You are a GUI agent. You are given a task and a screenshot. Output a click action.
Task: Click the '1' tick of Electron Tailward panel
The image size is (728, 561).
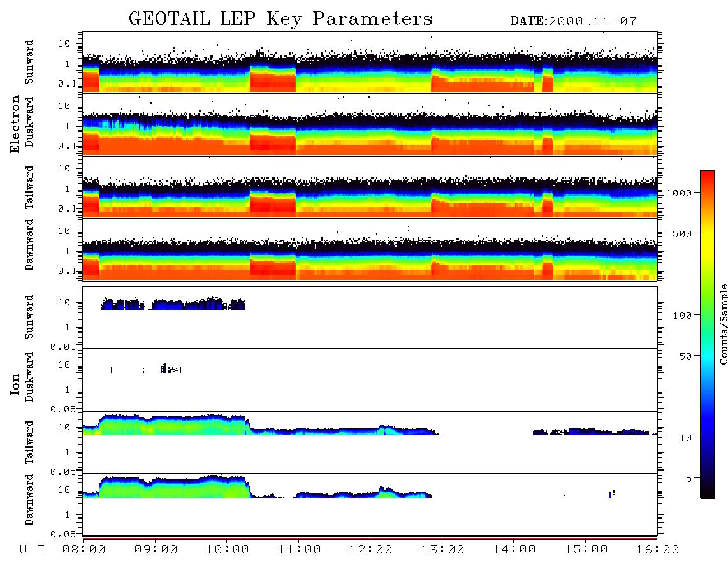(68, 189)
